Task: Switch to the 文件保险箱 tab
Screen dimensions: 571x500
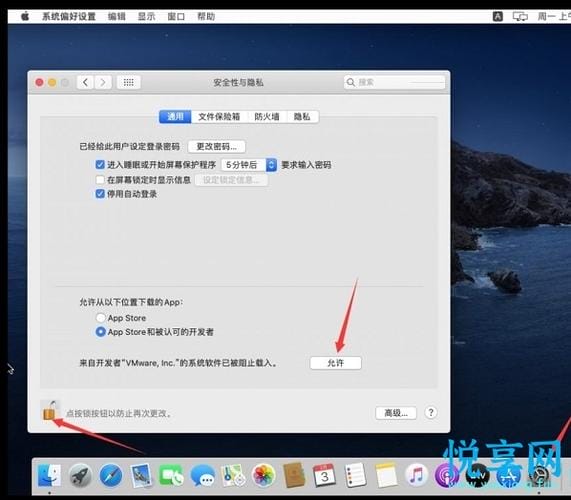Action: (219, 117)
